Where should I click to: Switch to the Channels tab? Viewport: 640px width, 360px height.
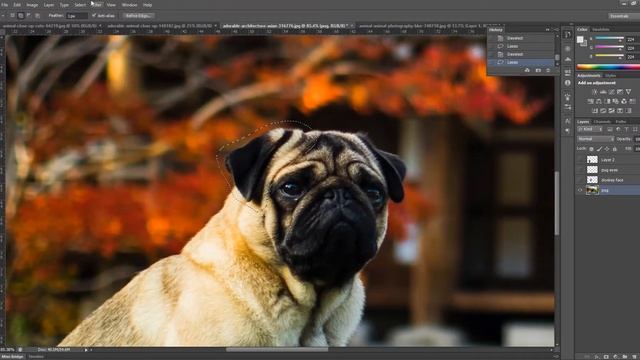pos(602,122)
